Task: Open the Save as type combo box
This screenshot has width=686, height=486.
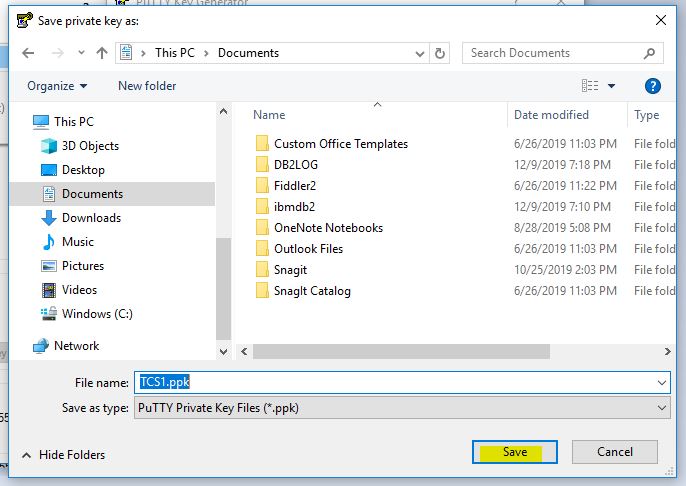Action: (402, 408)
